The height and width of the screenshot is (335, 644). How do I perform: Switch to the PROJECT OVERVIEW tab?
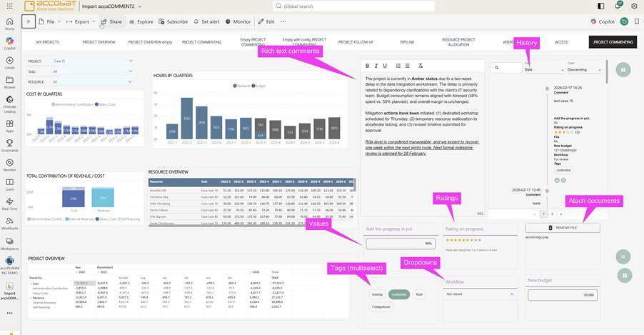tap(99, 42)
